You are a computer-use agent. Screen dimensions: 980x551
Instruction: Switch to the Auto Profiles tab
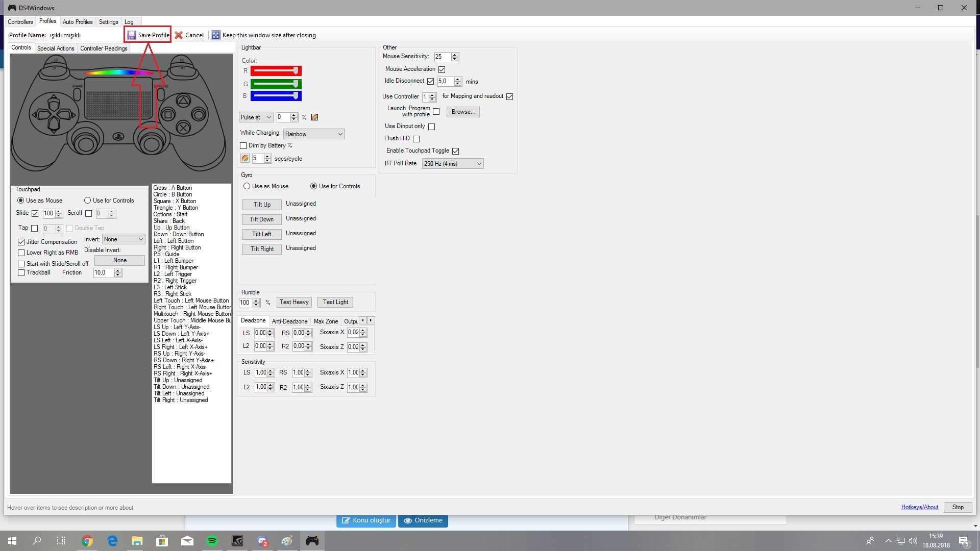[78, 22]
